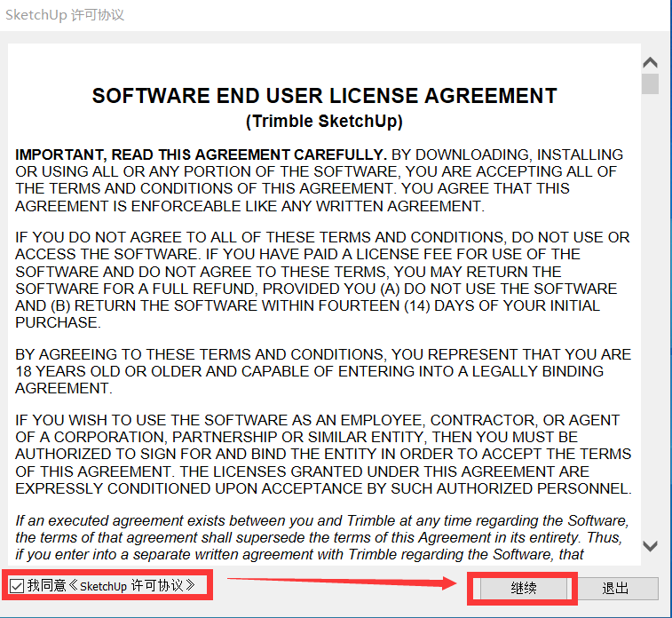Click the line starting IF YOU WISH TO USE
672x618 pixels.
pyautogui.click(x=318, y=420)
